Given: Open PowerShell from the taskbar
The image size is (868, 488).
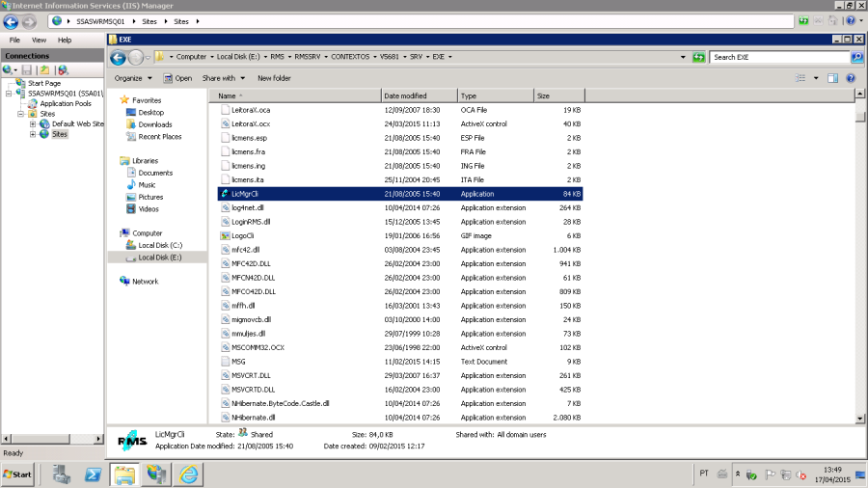Looking at the screenshot, I should (x=93, y=474).
